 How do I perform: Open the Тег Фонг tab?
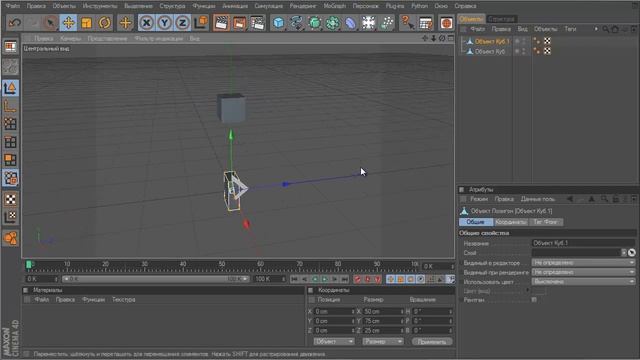point(546,222)
